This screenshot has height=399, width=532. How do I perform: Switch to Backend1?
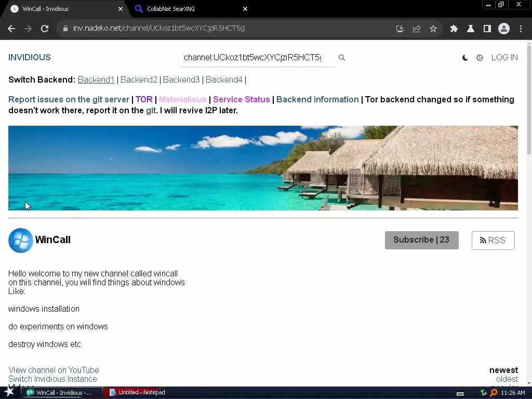[x=96, y=79]
